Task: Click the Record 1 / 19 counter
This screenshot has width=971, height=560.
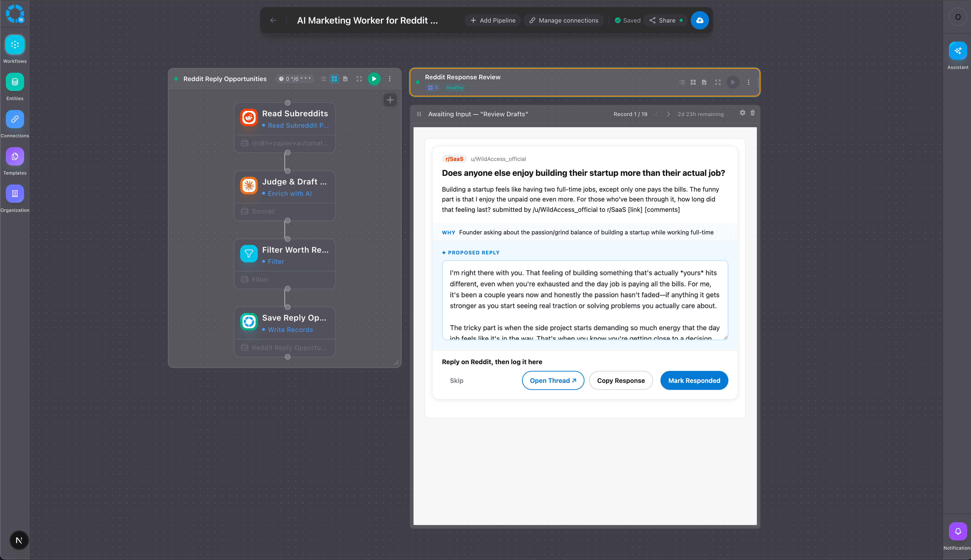Action: tap(630, 114)
